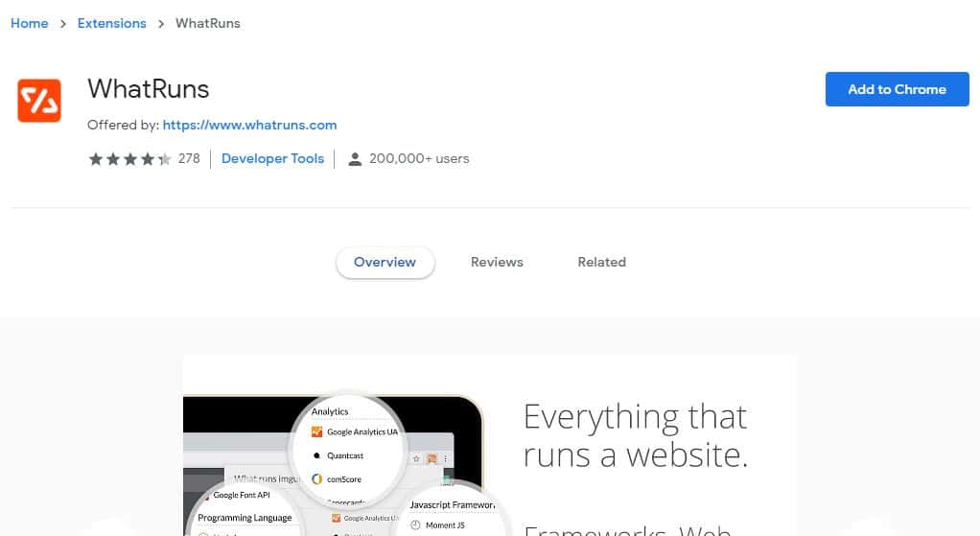Open the Extensions breadcrumb link
Image resolution: width=980 pixels, height=536 pixels.
[112, 23]
